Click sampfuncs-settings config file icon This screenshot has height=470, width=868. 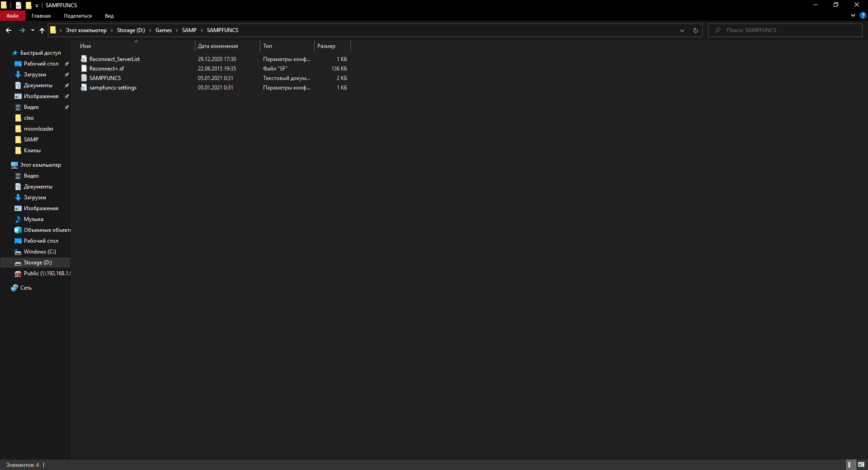[84, 87]
